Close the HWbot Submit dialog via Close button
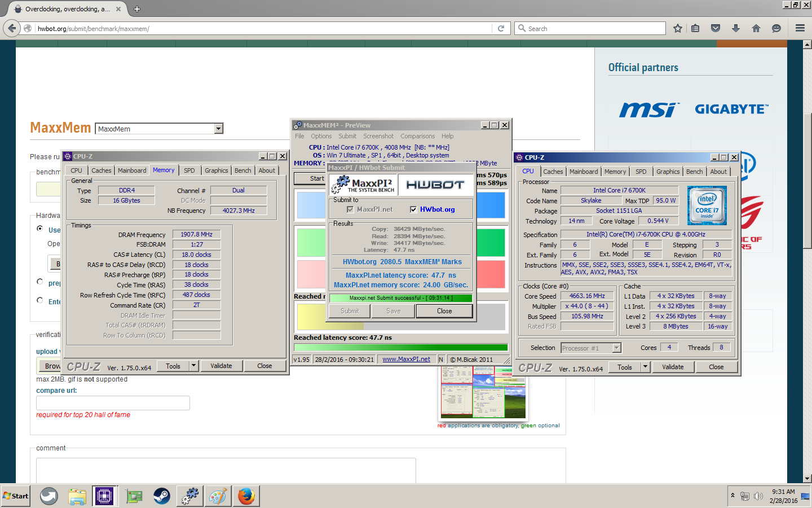 [x=444, y=311]
